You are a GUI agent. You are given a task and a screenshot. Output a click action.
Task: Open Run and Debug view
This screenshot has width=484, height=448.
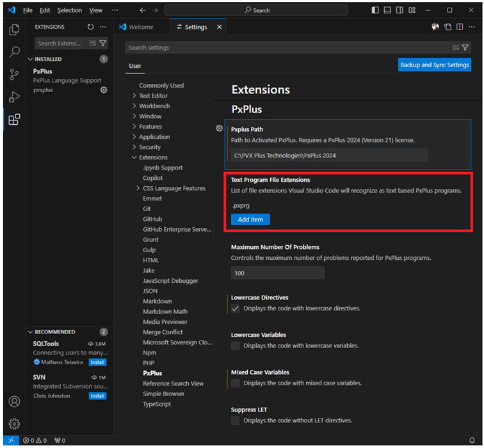[x=14, y=97]
